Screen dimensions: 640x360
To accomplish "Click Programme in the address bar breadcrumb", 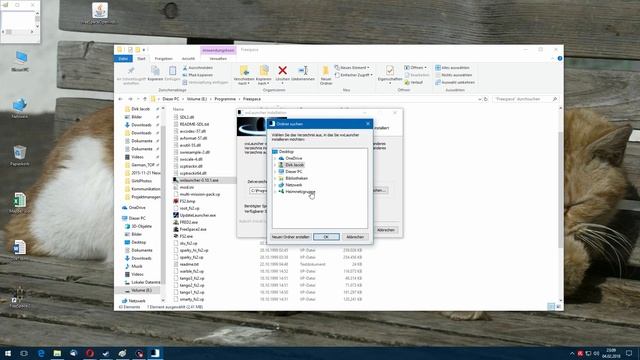I will 225,99.
